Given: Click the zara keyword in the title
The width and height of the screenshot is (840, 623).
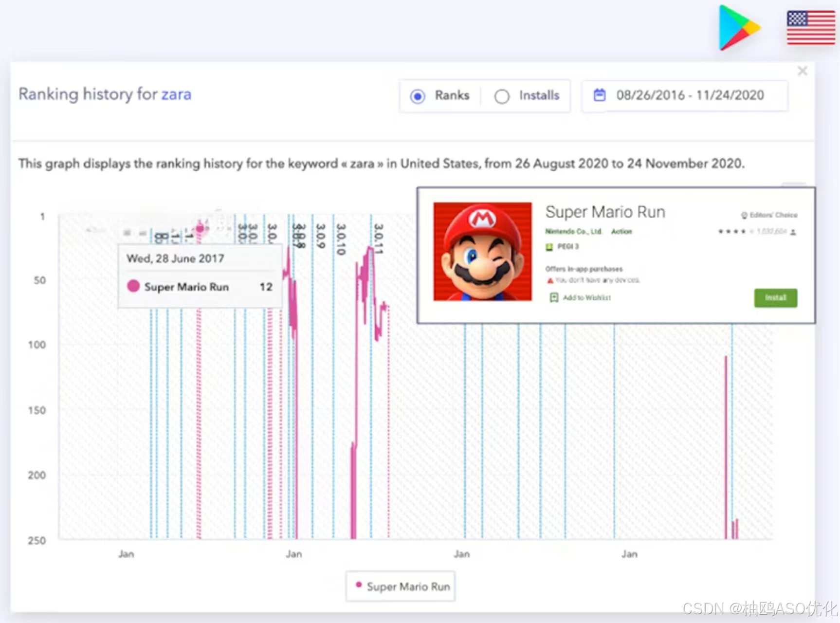Looking at the screenshot, I should 176,94.
